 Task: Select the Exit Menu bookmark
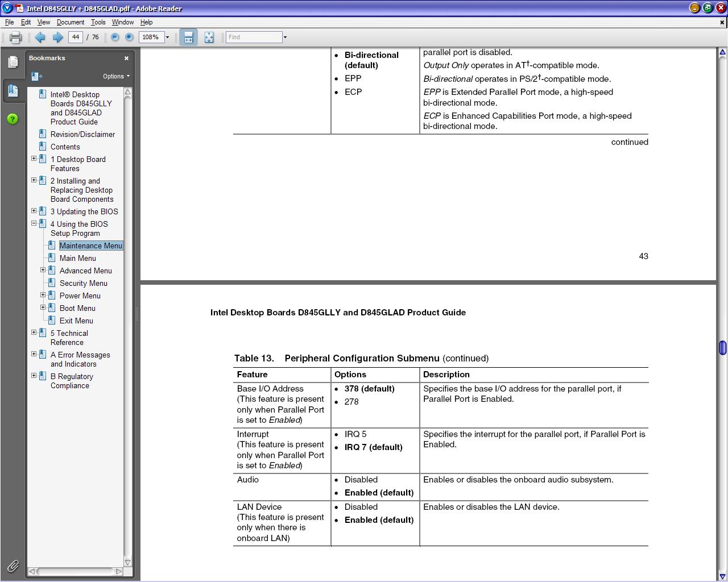pos(76,321)
